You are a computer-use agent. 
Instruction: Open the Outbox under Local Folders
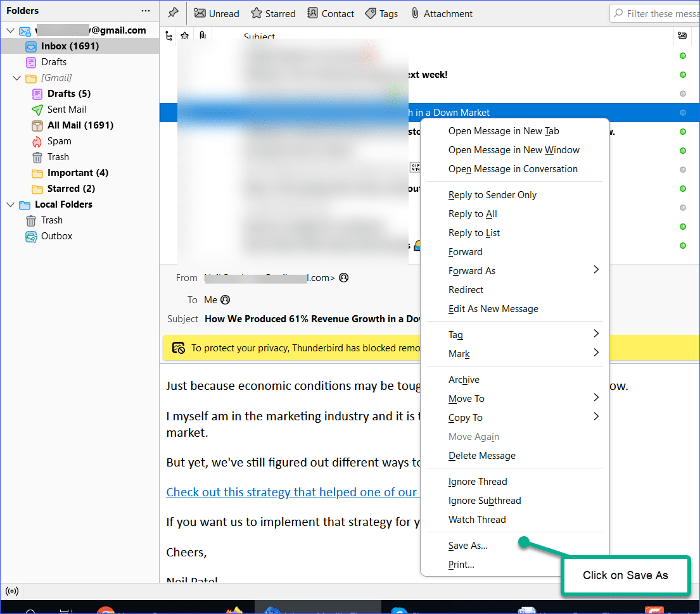(56, 236)
